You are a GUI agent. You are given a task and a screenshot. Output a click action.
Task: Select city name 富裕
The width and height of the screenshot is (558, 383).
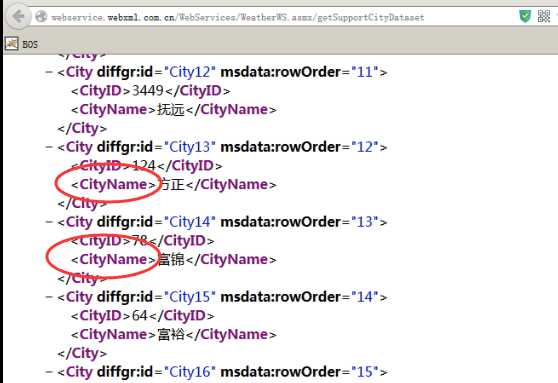170,334
